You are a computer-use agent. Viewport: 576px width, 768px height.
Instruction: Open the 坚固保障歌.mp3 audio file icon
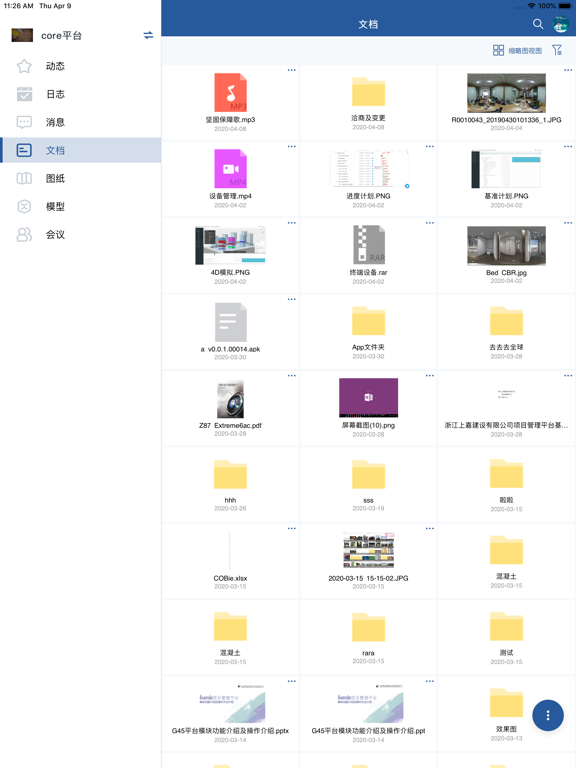coord(230,93)
